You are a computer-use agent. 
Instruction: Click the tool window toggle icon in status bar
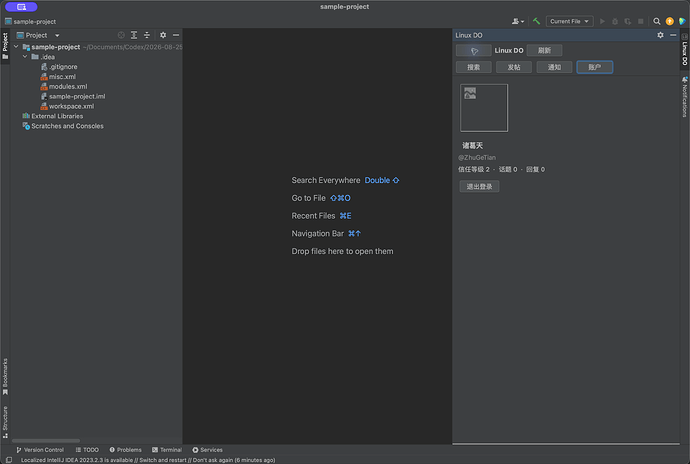click(8, 460)
